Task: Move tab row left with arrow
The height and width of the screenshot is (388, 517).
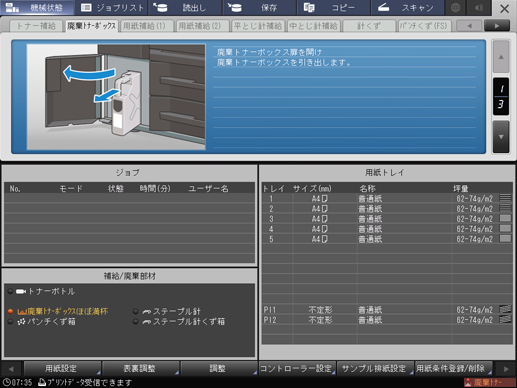Action: (469, 26)
